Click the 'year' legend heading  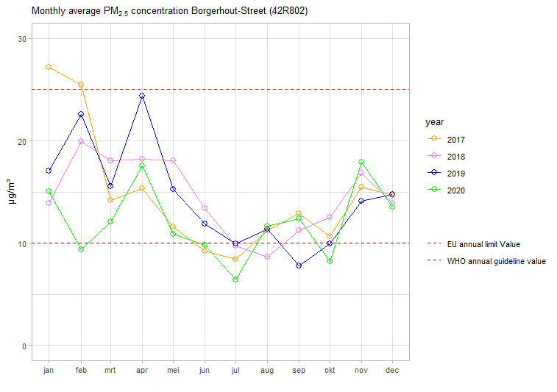(x=434, y=121)
